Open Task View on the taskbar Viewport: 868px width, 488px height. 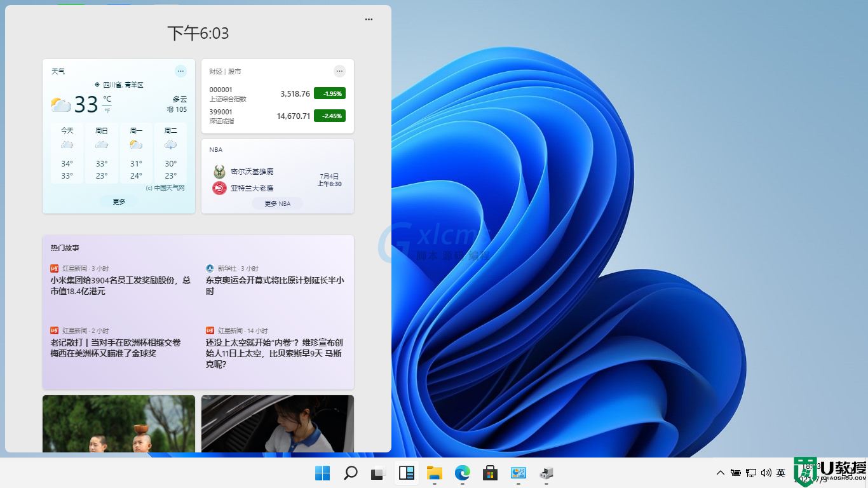coord(378,473)
